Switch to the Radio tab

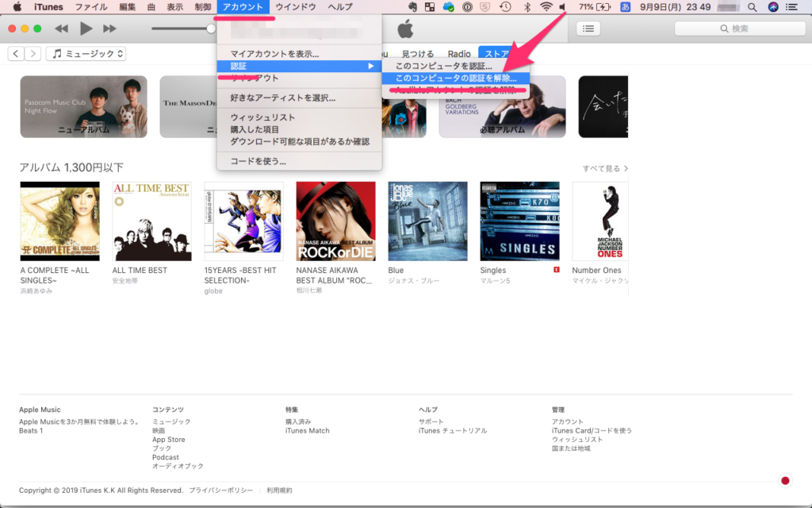pos(459,54)
